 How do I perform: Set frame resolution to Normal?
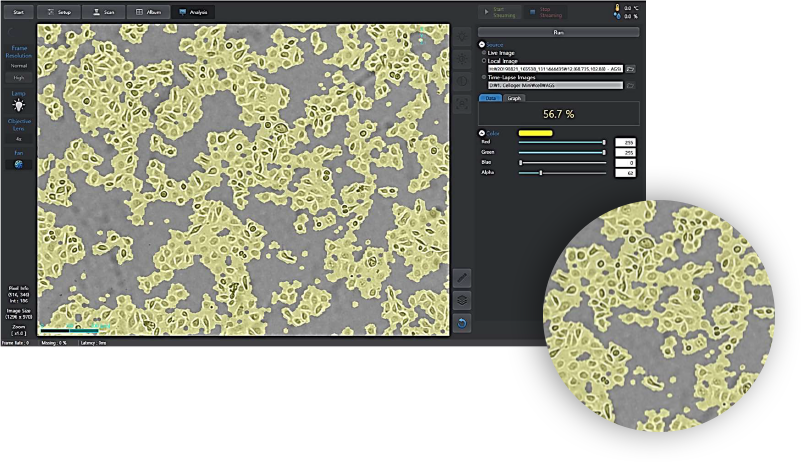pos(18,66)
